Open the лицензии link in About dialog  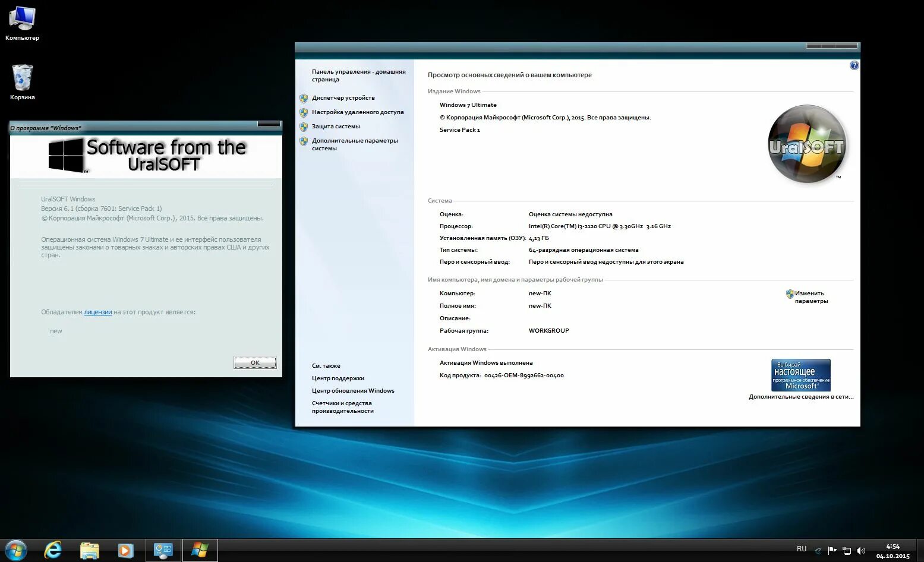(98, 312)
